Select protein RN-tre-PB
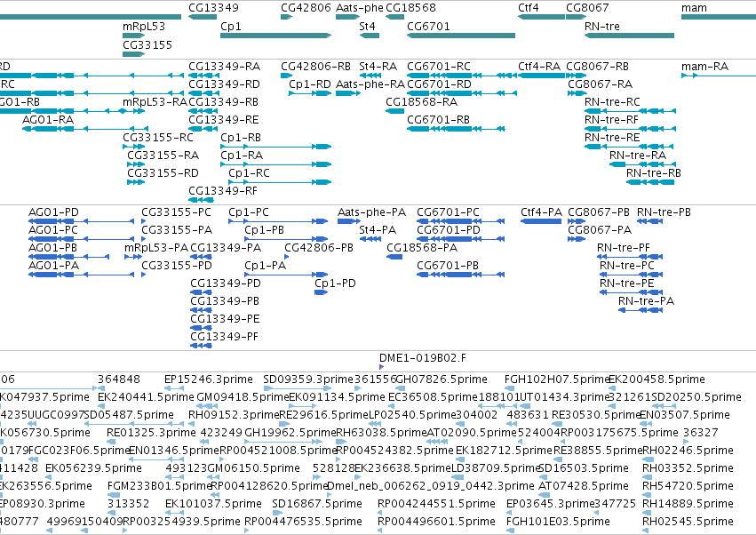 (664, 212)
